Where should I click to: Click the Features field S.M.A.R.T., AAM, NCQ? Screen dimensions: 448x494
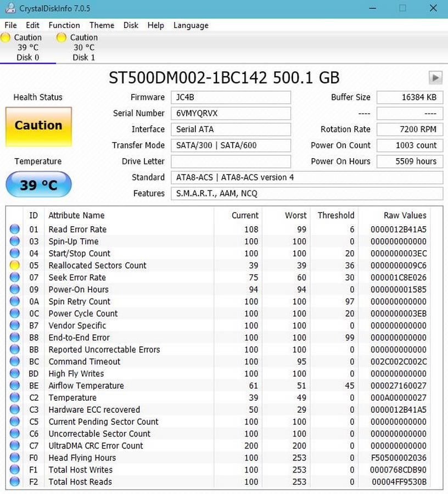(x=307, y=194)
